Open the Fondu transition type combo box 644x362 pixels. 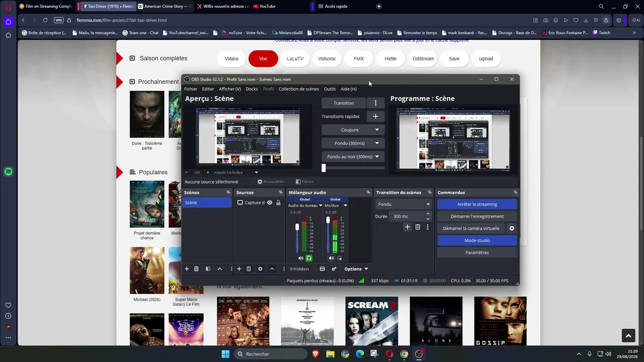point(404,204)
